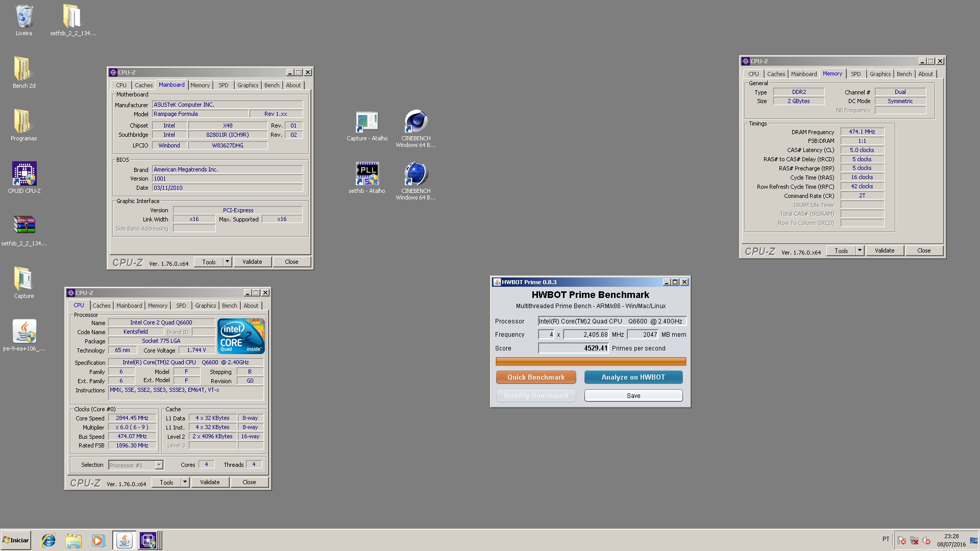Open the jre-9-ea Java installer icon
The width and height of the screenshot is (980, 551).
pyautogui.click(x=24, y=336)
